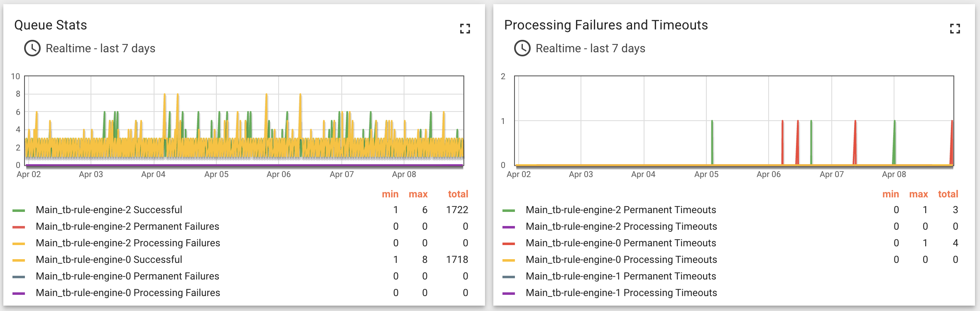
Task: Click the yellow swatch for engine-0 Processing Timeouts
Action: [x=509, y=260]
